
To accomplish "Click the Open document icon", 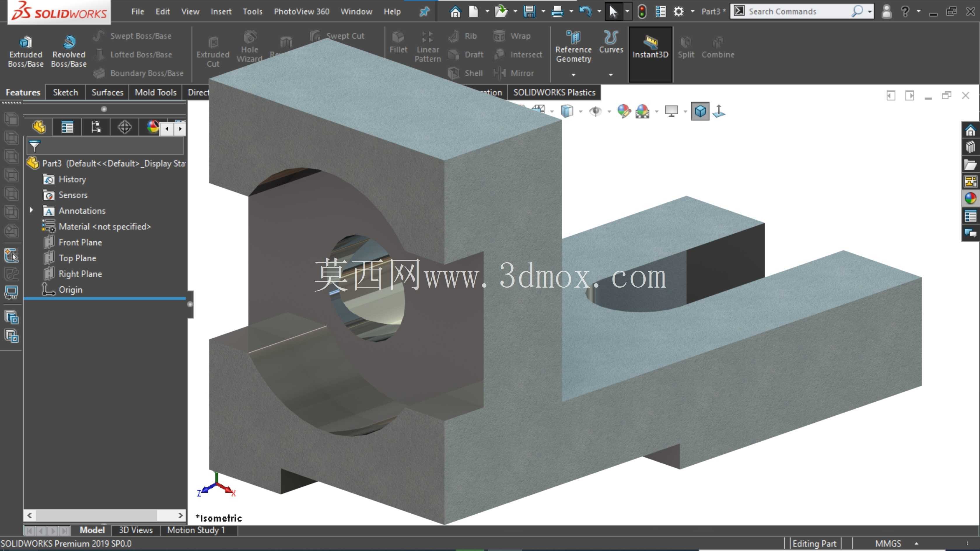I will 501,12.
